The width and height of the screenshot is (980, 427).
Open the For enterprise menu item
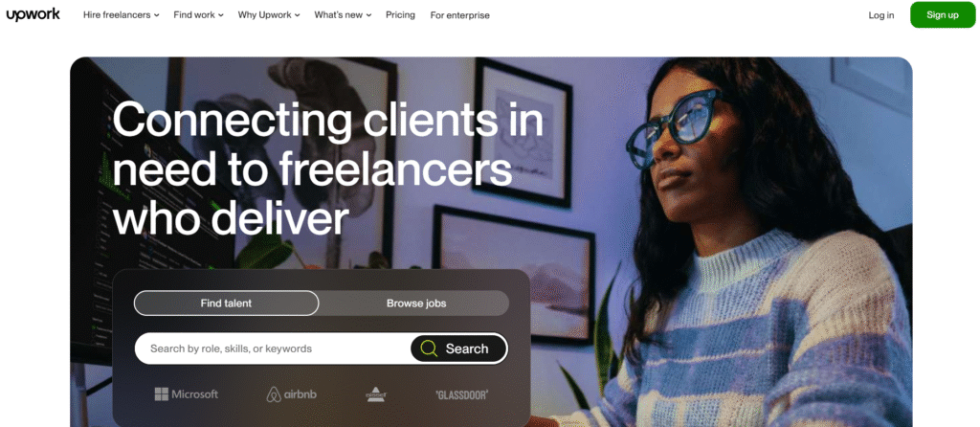(x=460, y=15)
